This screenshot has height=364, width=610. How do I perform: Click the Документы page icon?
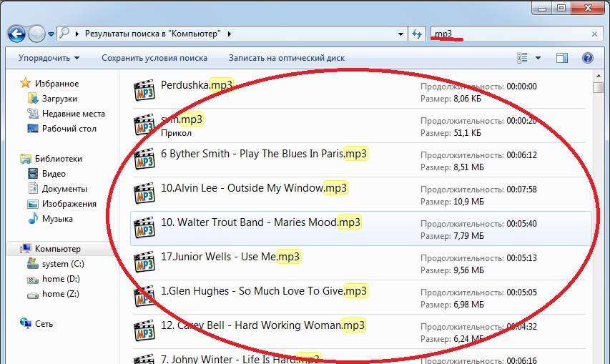pyautogui.click(x=33, y=189)
